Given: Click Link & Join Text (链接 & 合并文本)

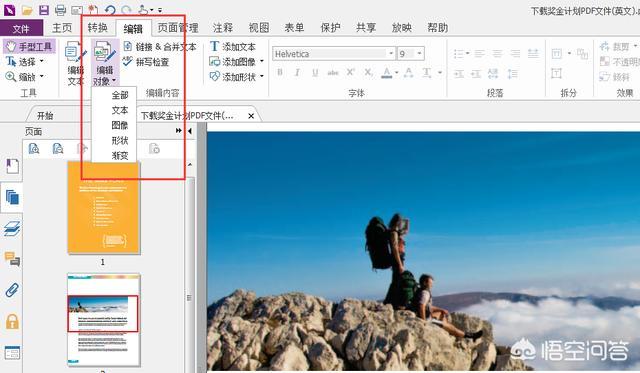Looking at the screenshot, I should [160, 47].
